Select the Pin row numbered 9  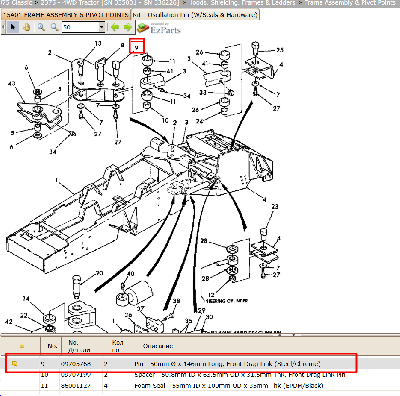click(x=181, y=364)
